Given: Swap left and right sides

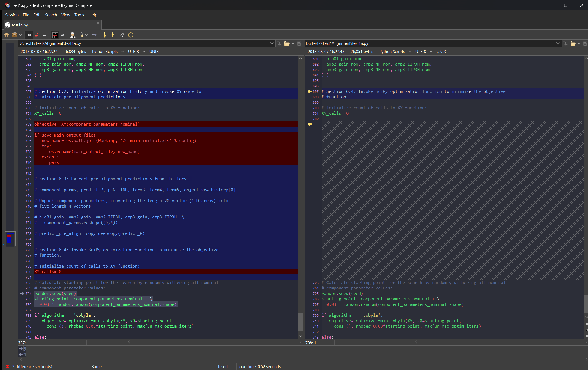Looking at the screenshot, I should click(123, 35).
